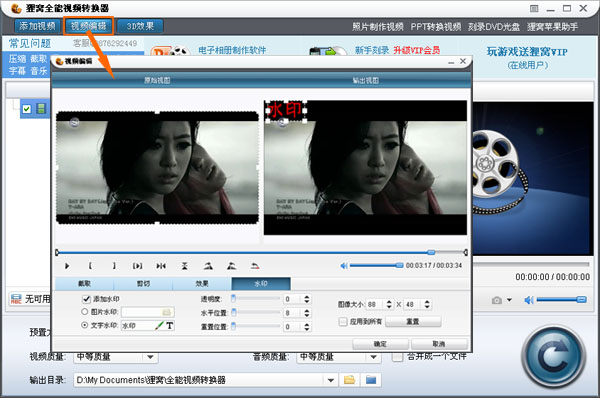Confirm with the 确定 button

[x=380, y=344]
